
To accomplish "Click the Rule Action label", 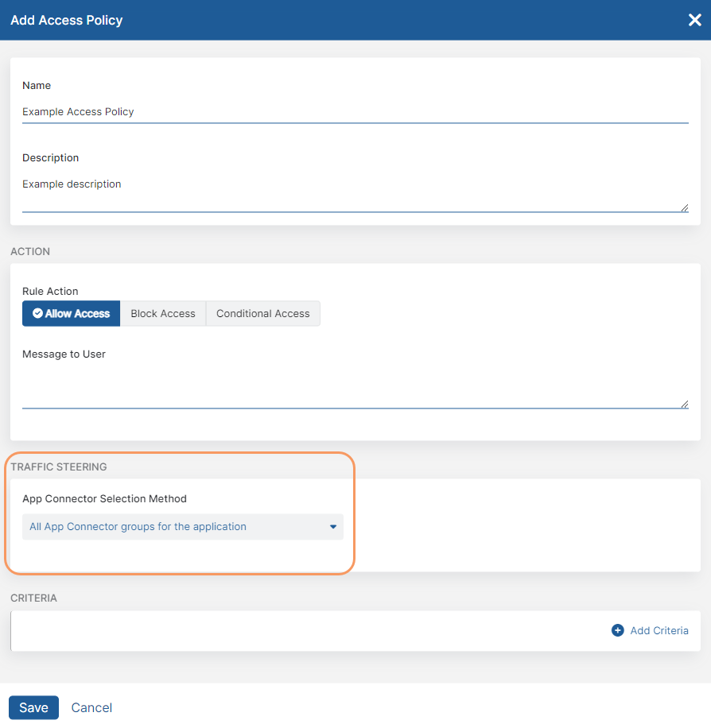I will tap(50, 292).
